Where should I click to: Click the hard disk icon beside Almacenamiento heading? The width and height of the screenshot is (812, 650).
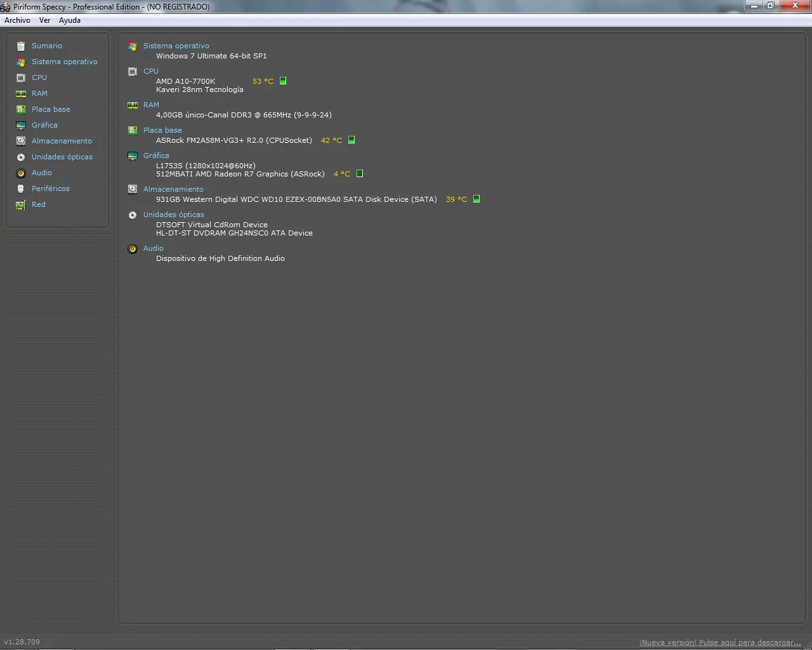133,189
